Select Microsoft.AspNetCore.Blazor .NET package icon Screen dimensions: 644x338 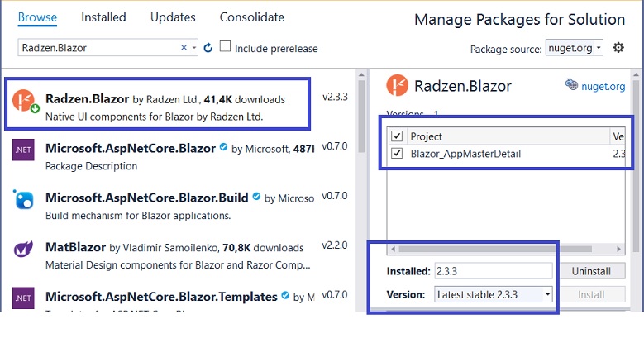coord(23,150)
